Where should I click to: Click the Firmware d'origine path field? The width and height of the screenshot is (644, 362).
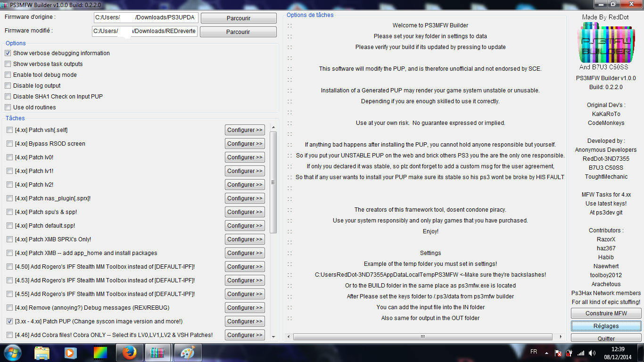146,18
